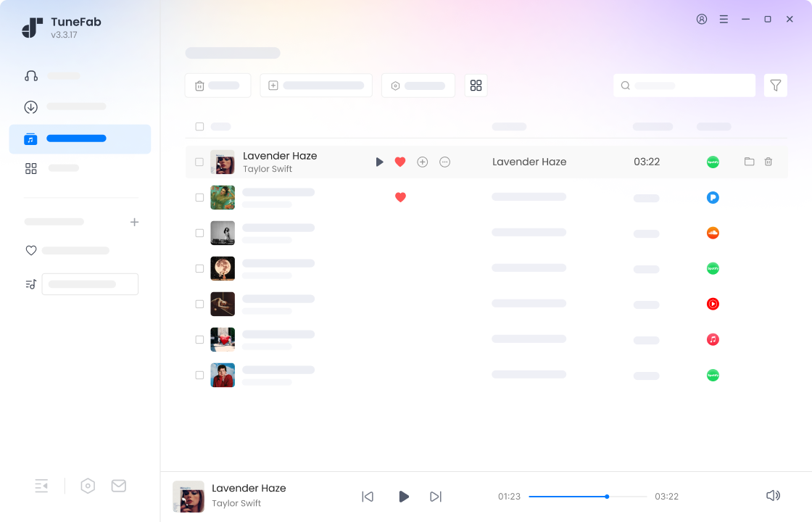Open the downloads section in sidebar
This screenshot has width=812, height=522.
coord(31,107)
